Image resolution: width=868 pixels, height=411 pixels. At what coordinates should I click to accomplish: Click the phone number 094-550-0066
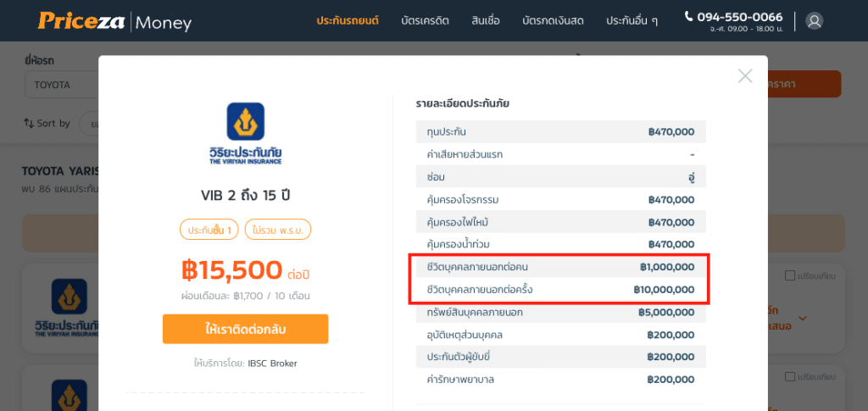pos(739,17)
